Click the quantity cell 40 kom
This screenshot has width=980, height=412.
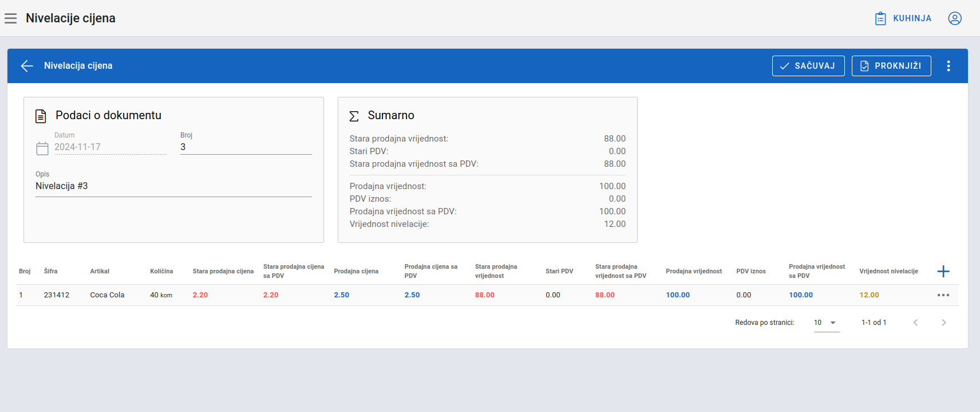click(161, 295)
